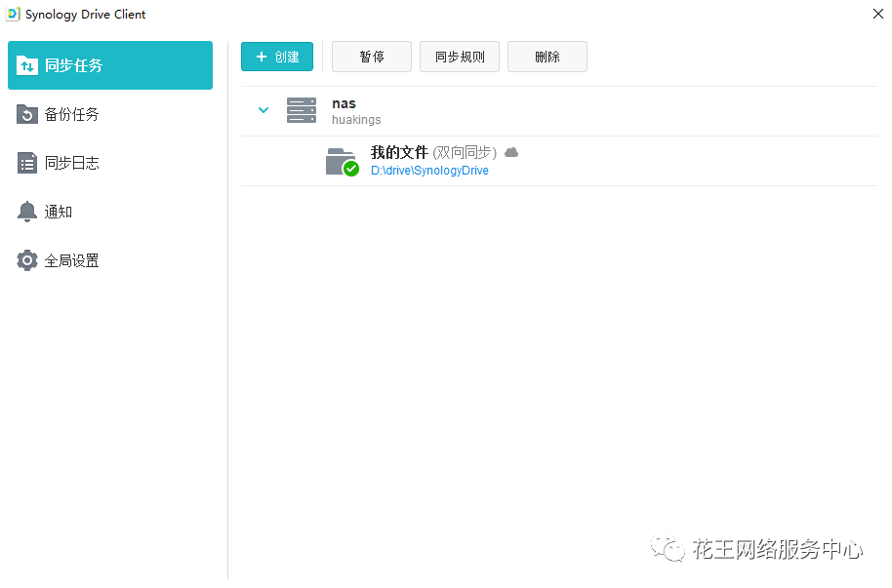
Task: Click the 创建 create button
Action: (x=277, y=57)
